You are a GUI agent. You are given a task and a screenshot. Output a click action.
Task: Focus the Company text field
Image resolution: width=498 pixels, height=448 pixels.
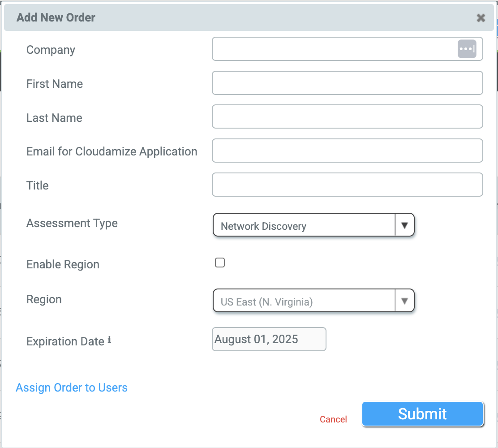pos(334,49)
